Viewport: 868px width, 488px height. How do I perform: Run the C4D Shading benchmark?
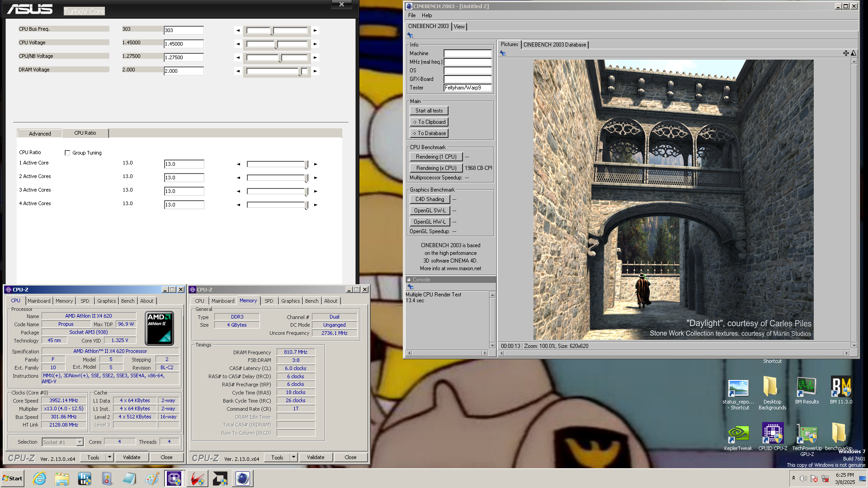(x=430, y=199)
